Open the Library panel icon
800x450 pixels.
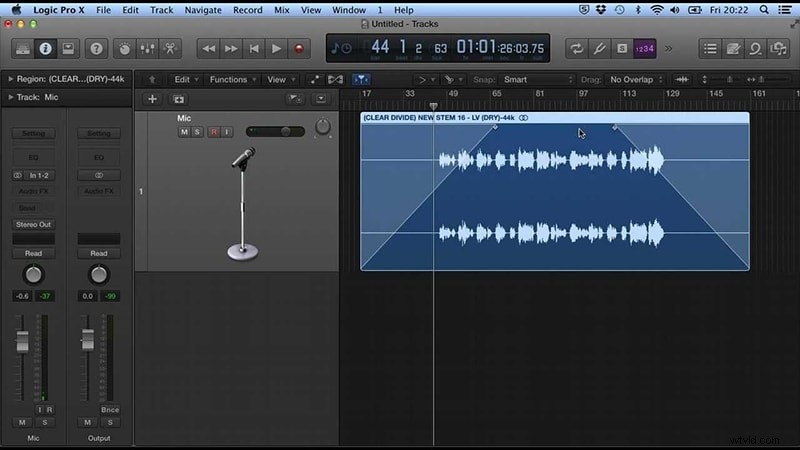[22, 48]
